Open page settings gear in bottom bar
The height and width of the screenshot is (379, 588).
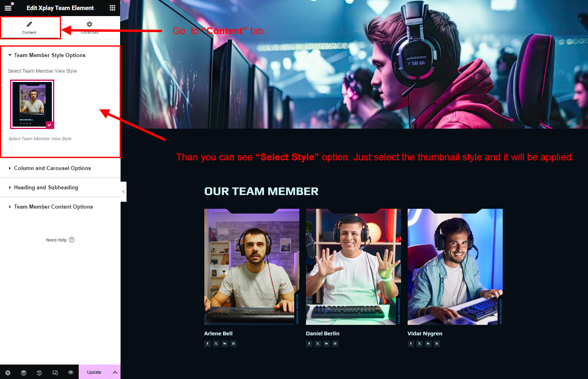[x=8, y=373]
